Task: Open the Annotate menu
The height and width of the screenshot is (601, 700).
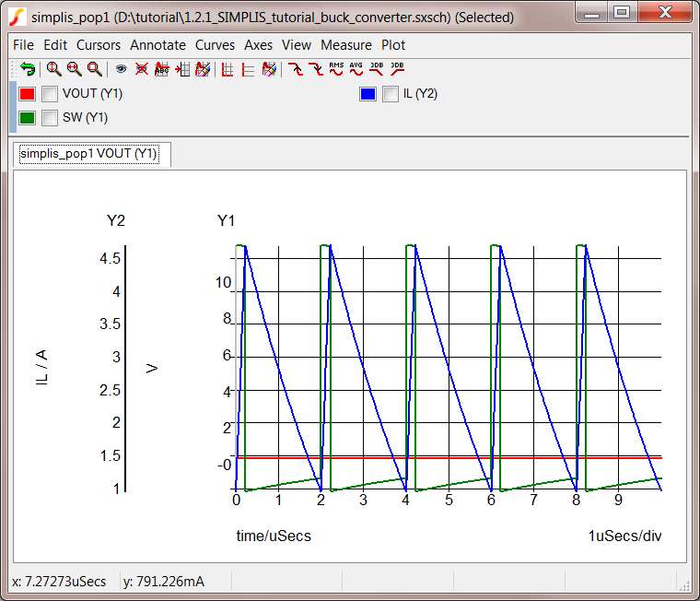Action: pos(157,45)
